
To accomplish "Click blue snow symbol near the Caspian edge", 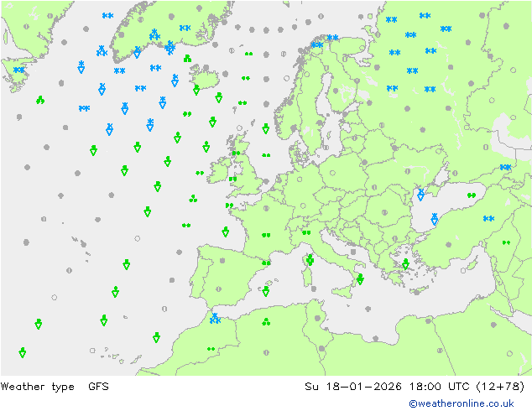I will click(x=505, y=167).
